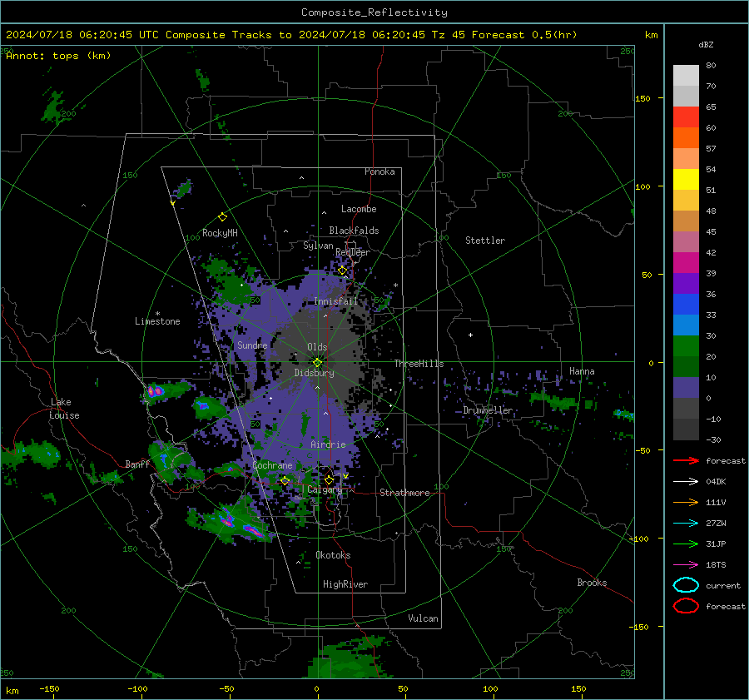The width and height of the screenshot is (749, 700).
Task: Click yellow V marker northwest of RockyMH
Action: (172, 203)
